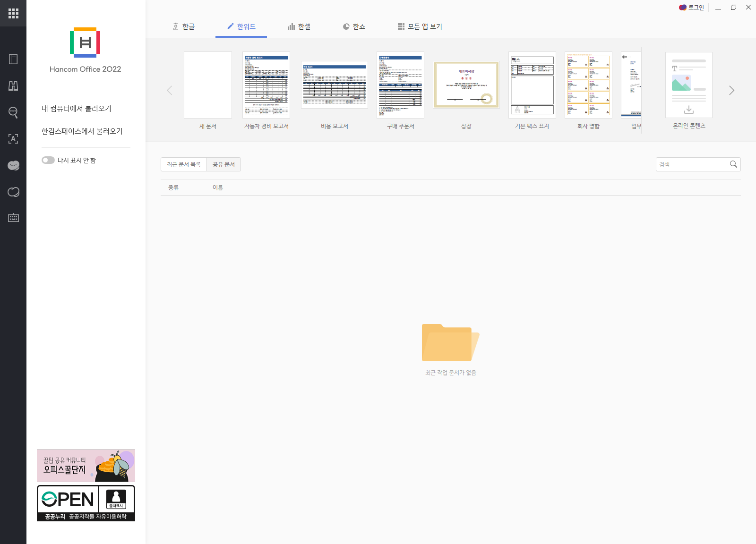This screenshot has width=756, height=544.
Task: Show previous templates with left chevron
Action: 170,90
